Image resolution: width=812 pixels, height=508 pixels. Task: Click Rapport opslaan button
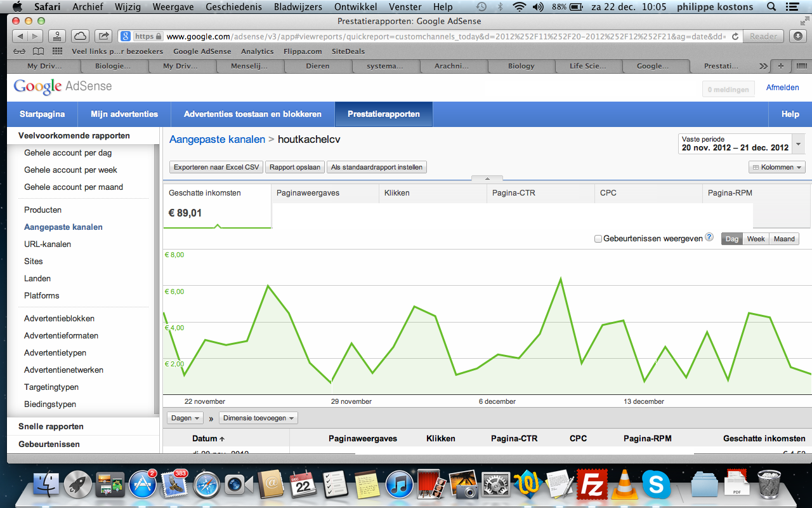pos(294,167)
